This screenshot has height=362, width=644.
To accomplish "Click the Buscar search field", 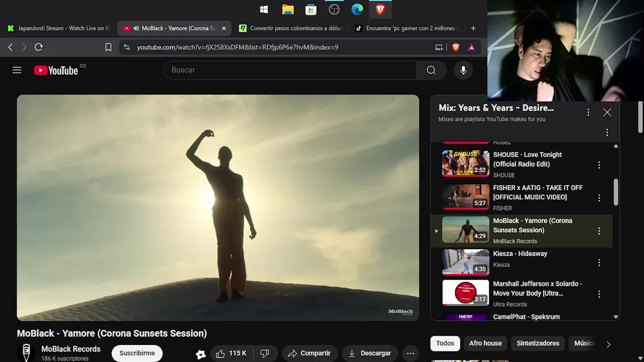I will [x=290, y=70].
